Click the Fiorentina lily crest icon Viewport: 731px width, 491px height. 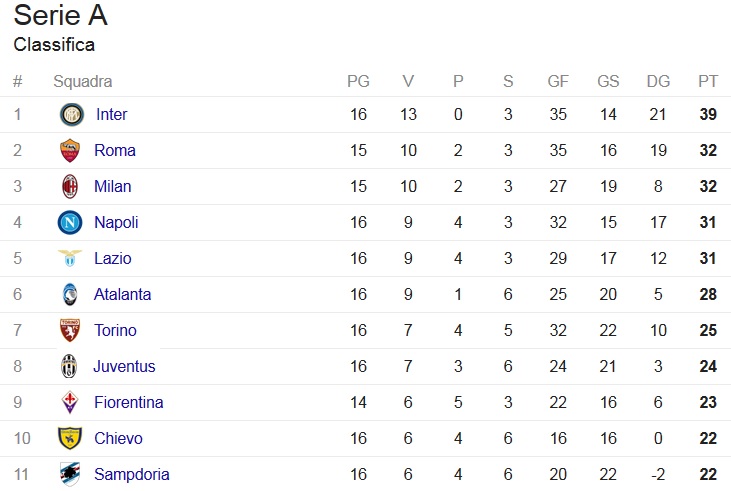point(70,402)
